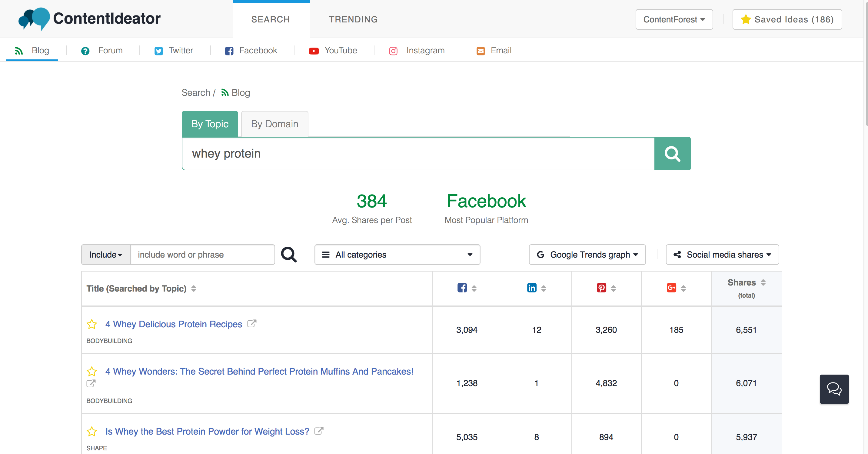Star the 4 Whey Wonders muffins post
This screenshot has height=454, width=868.
pos(92,372)
